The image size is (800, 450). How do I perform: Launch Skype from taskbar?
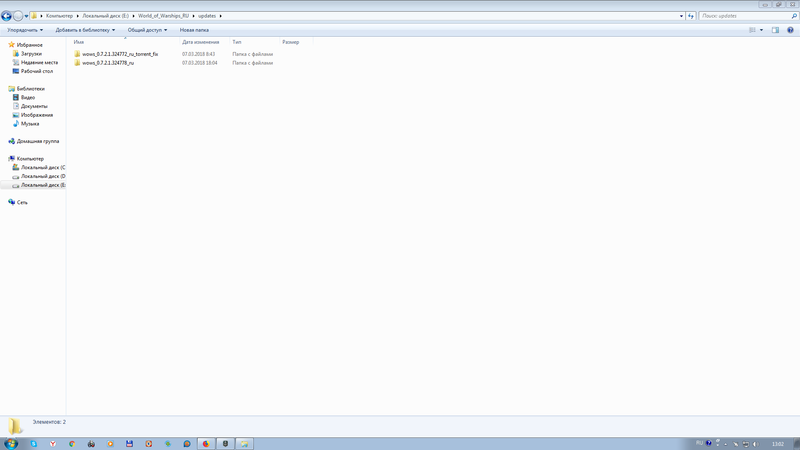(x=34, y=444)
